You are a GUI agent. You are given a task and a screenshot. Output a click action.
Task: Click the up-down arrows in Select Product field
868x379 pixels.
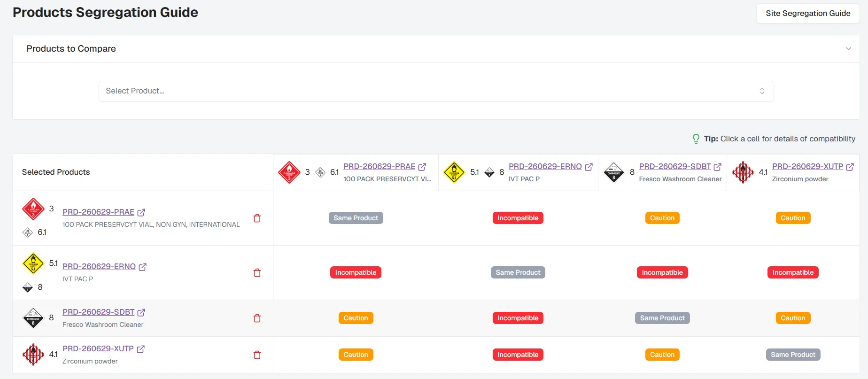762,91
